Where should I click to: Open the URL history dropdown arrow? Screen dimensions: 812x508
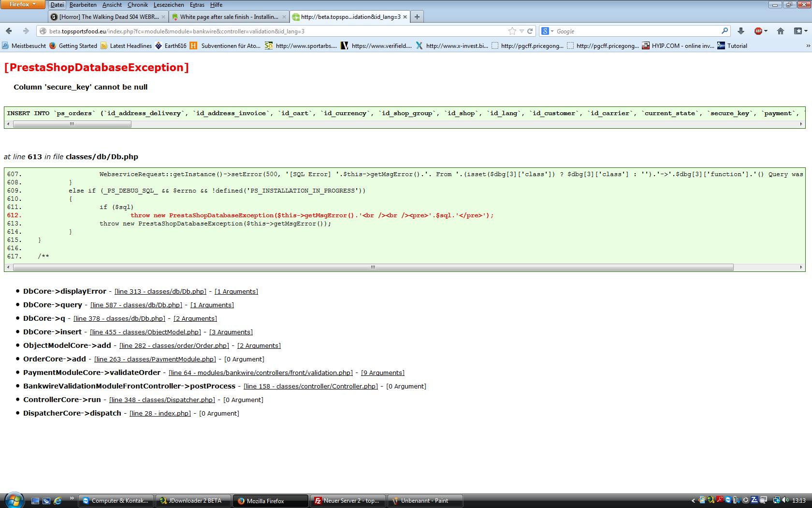pyautogui.click(x=522, y=31)
